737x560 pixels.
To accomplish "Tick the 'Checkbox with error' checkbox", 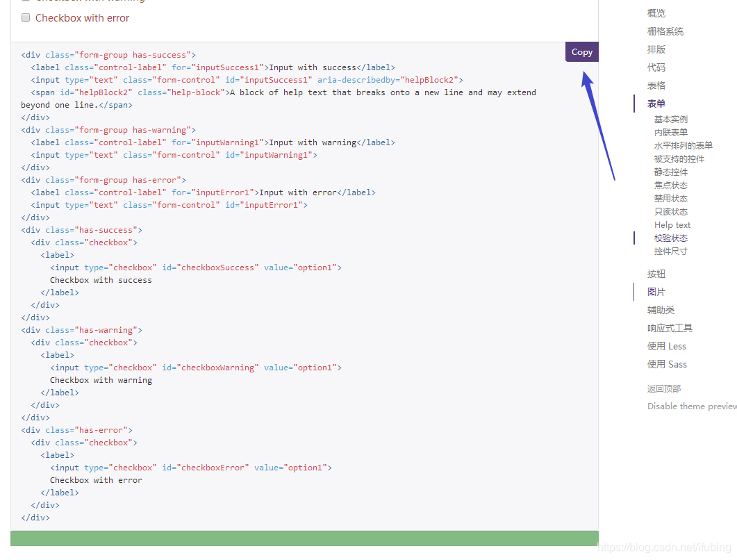I will click(26, 17).
